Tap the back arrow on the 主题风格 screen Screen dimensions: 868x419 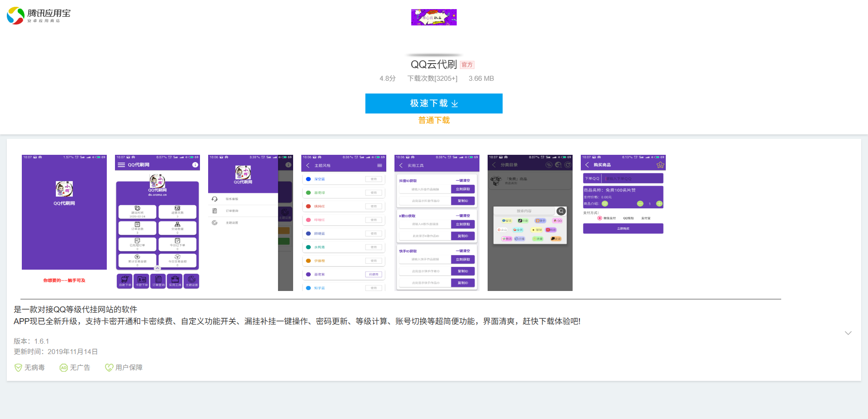(308, 165)
